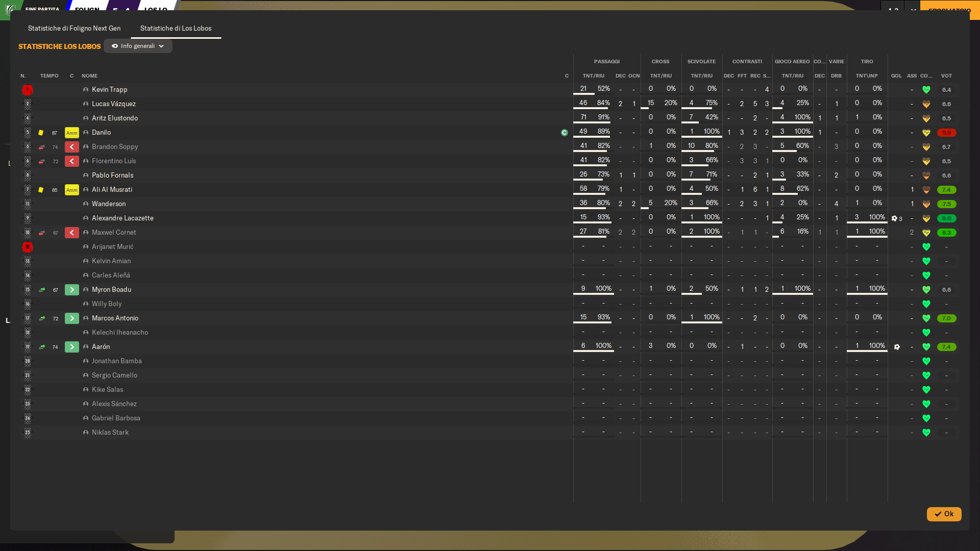Sort players by VOT rating column
Viewport: 980px width, 551px height.
click(946, 76)
